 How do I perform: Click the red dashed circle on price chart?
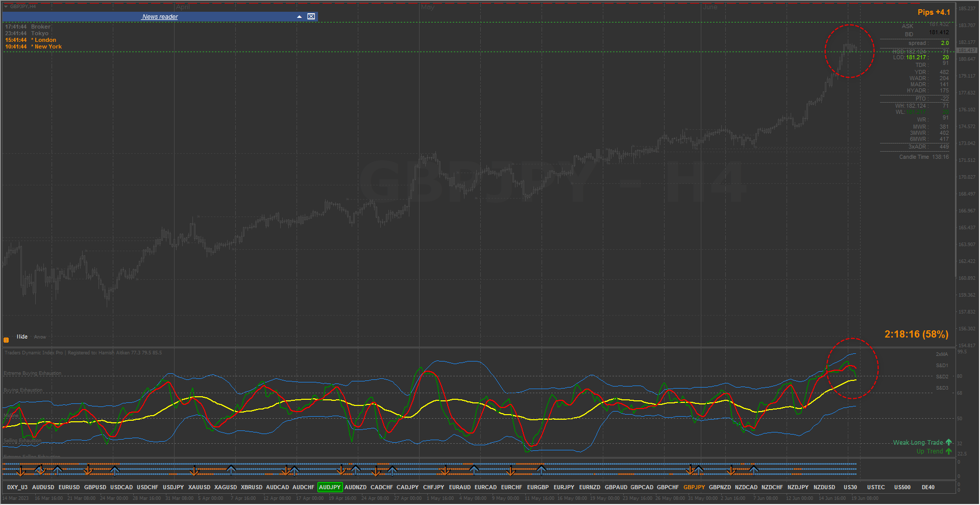tap(849, 51)
